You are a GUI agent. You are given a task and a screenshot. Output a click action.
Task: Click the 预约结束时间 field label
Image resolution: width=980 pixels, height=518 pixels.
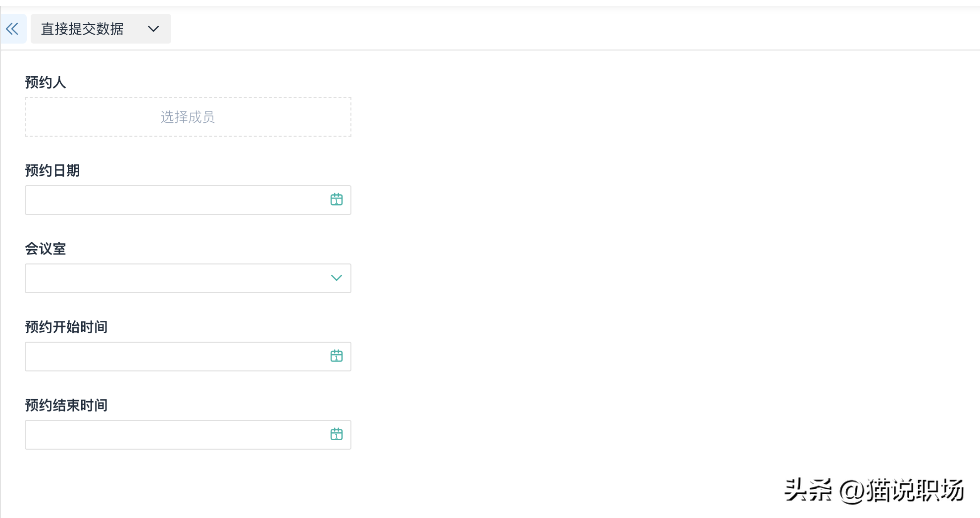pos(66,405)
